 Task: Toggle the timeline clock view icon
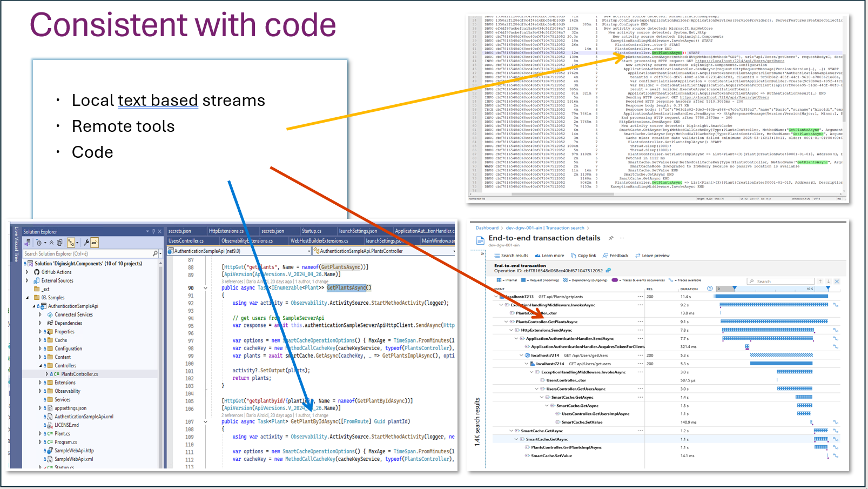710,289
